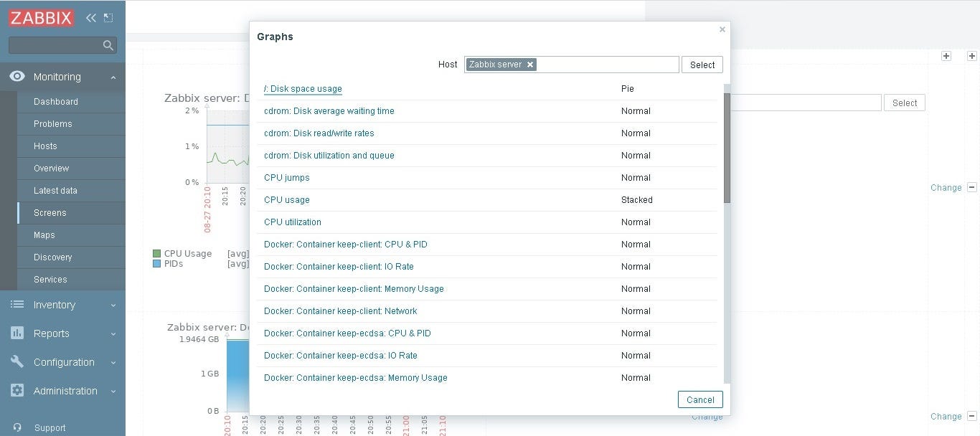This screenshot has width=980, height=436.
Task: Click the Configuration wrench icon
Action: (x=17, y=362)
